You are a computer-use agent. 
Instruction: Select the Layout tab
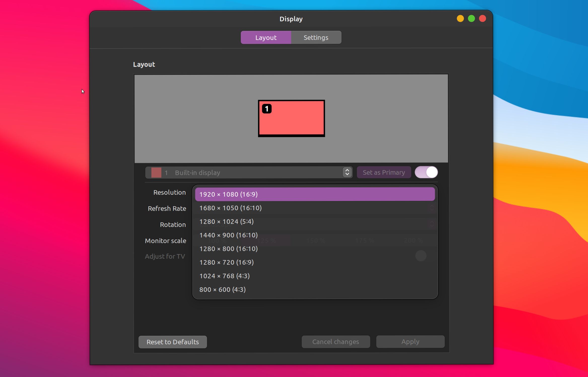click(266, 38)
